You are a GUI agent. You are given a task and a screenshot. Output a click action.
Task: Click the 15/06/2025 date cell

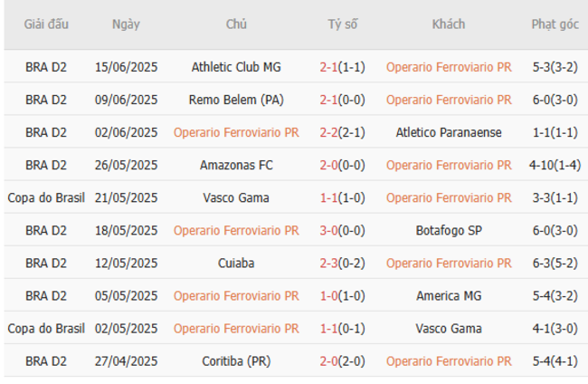click(126, 67)
